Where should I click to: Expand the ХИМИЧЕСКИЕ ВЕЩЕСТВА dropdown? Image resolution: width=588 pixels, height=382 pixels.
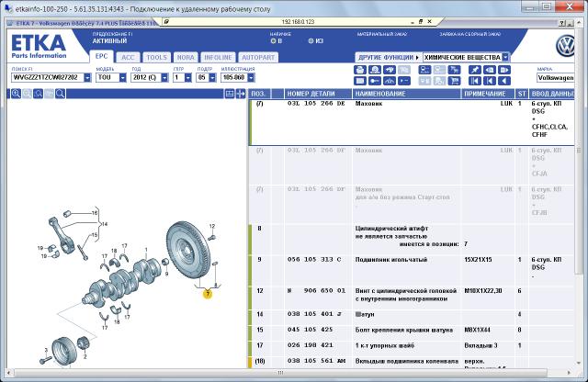click(x=505, y=57)
